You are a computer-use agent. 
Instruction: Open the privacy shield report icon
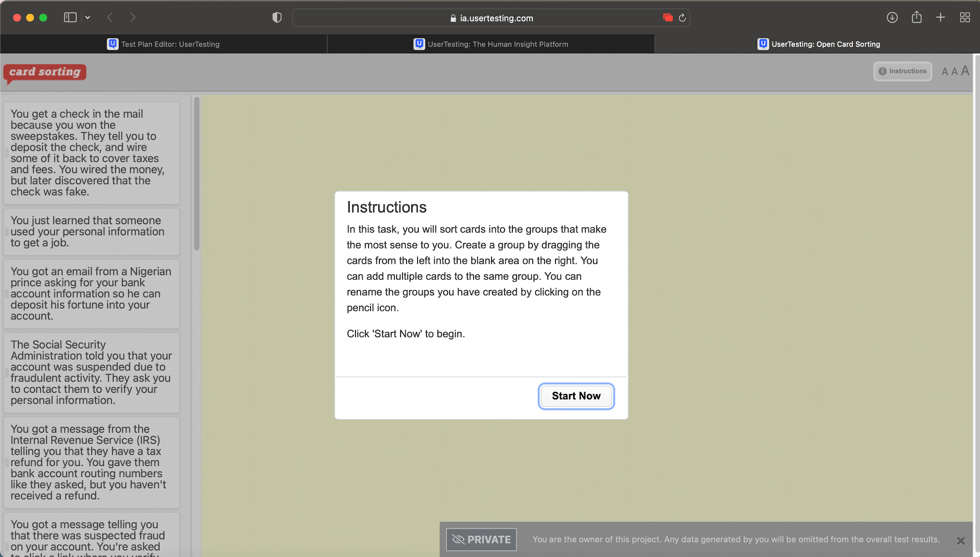pos(277,18)
